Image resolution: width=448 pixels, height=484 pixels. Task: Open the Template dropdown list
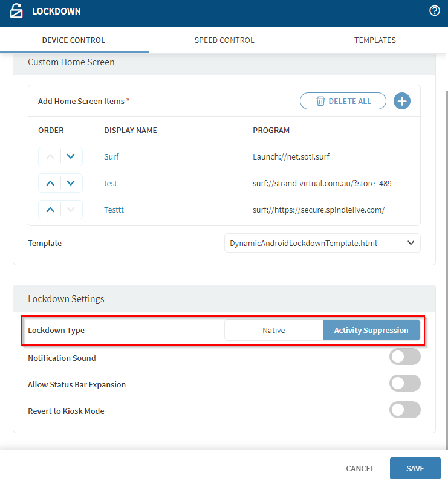point(322,243)
